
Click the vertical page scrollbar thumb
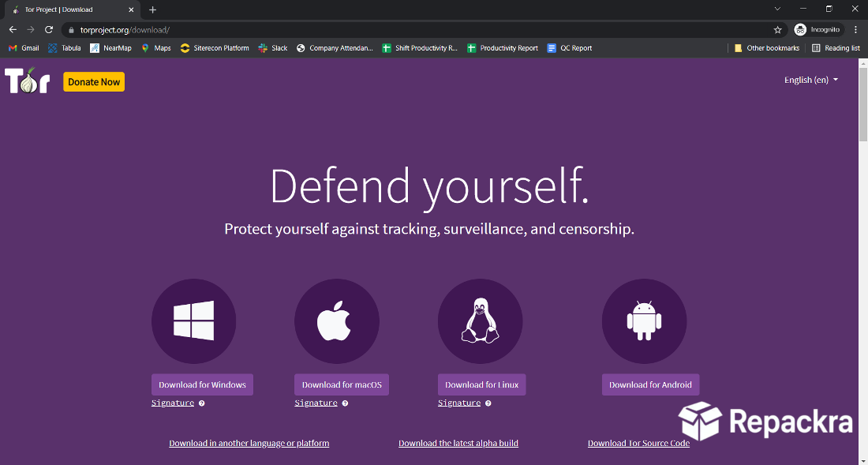863,105
